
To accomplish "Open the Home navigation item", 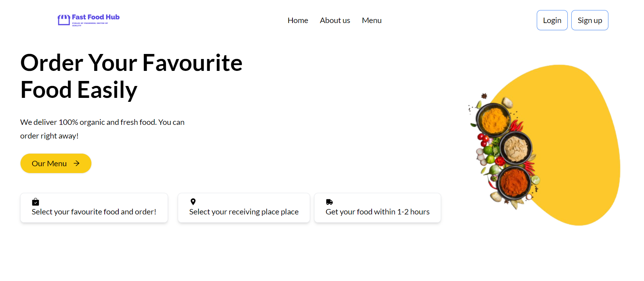I will [298, 20].
